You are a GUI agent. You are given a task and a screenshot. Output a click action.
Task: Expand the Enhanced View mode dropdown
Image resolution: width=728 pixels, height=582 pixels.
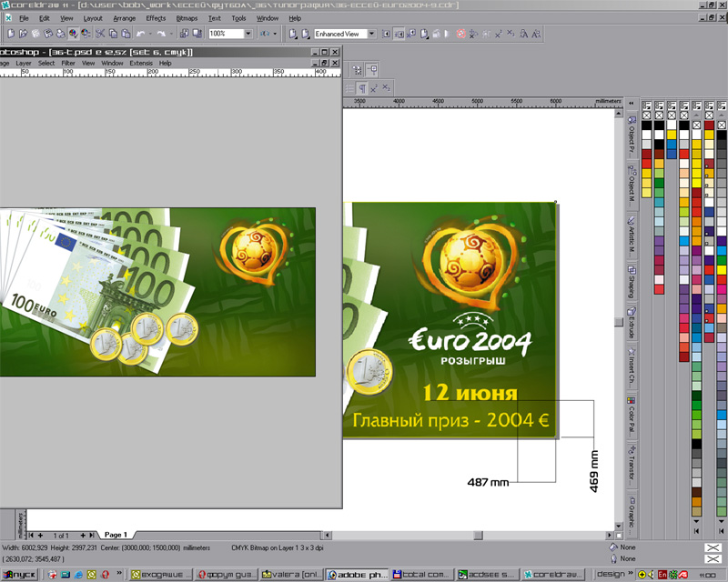tap(370, 34)
